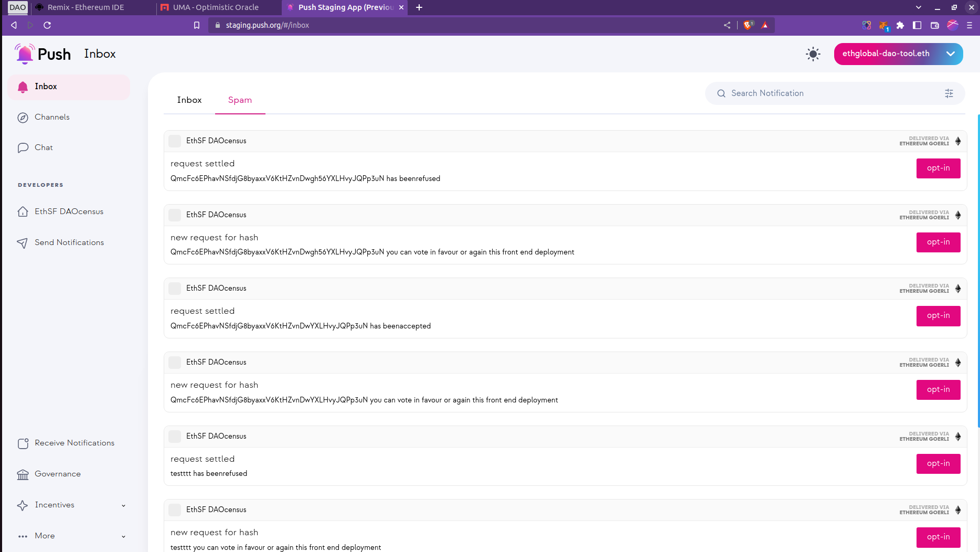Open Brave Shields icon
The width and height of the screenshot is (980, 552).
[748, 25]
